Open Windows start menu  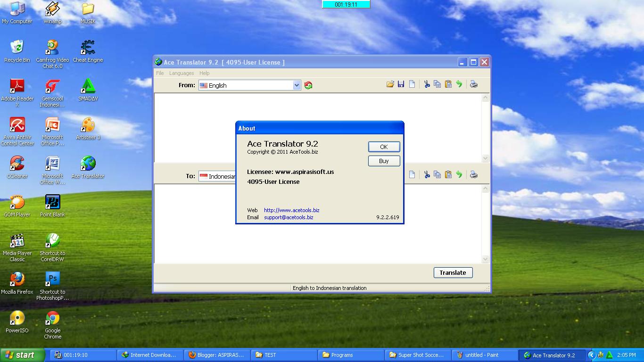pyautogui.click(x=23, y=355)
